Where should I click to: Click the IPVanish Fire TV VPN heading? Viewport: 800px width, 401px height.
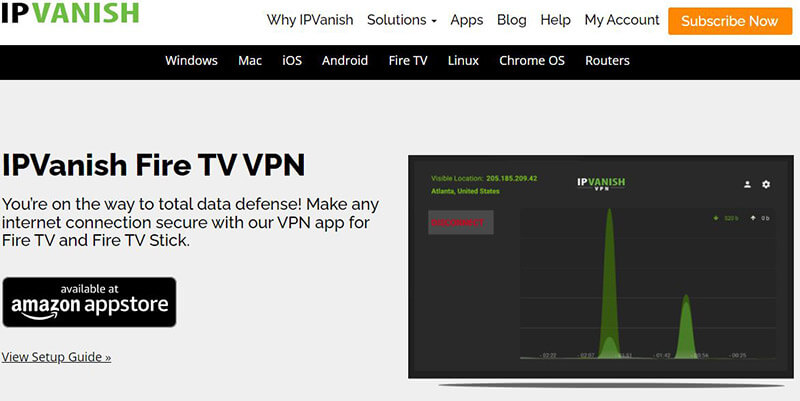(153, 165)
